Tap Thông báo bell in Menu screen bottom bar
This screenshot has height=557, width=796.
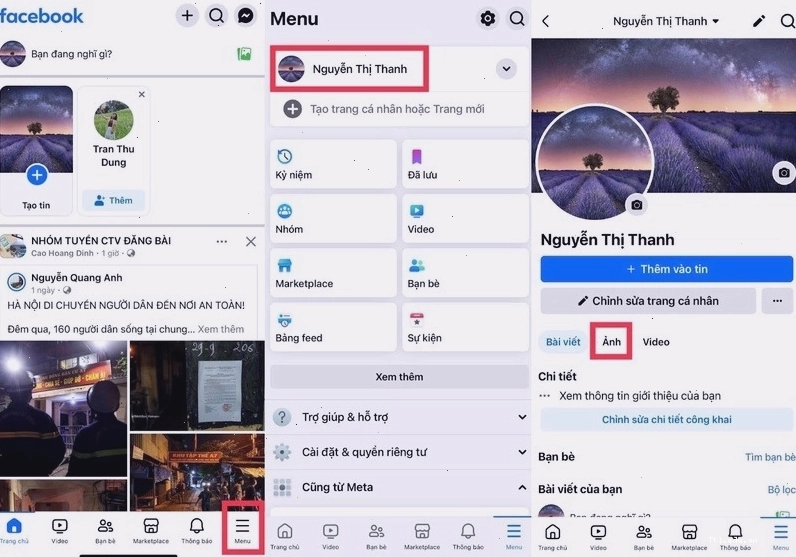(468, 537)
